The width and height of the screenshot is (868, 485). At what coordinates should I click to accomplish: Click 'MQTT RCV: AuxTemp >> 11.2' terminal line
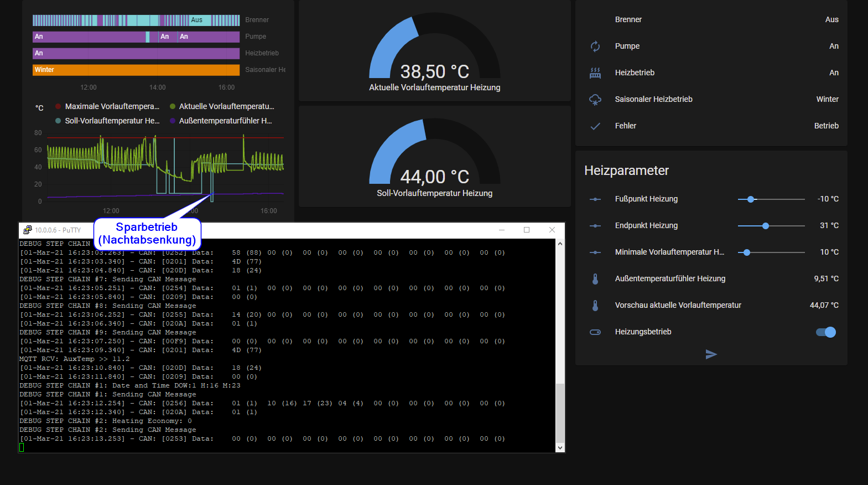click(x=75, y=359)
